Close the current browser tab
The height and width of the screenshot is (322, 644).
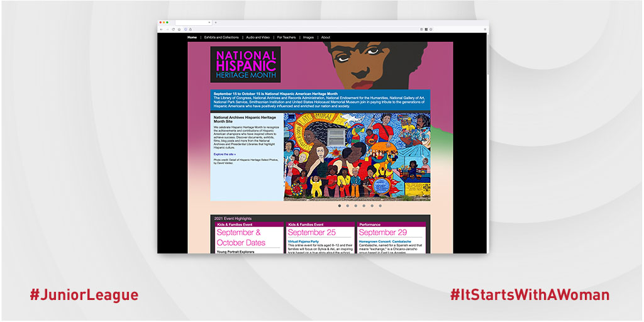209,22
